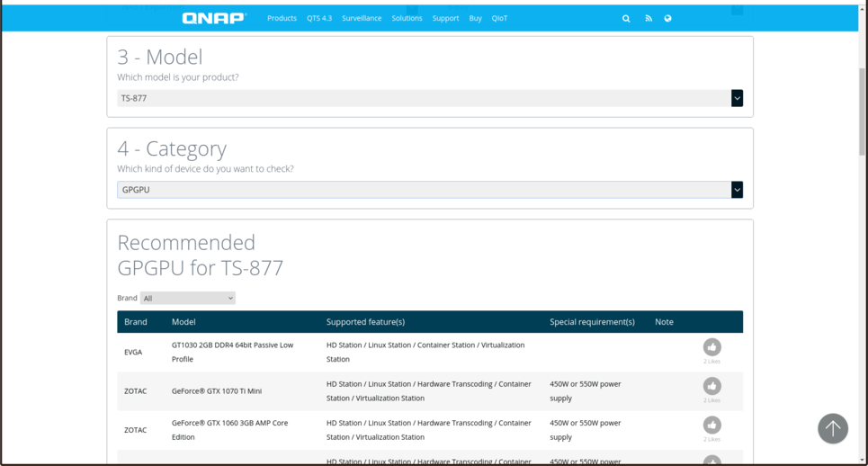The image size is (868, 466).
Task: Click the '3 - Model' heading
Action: pyautogui.click(x=160, y=57)
